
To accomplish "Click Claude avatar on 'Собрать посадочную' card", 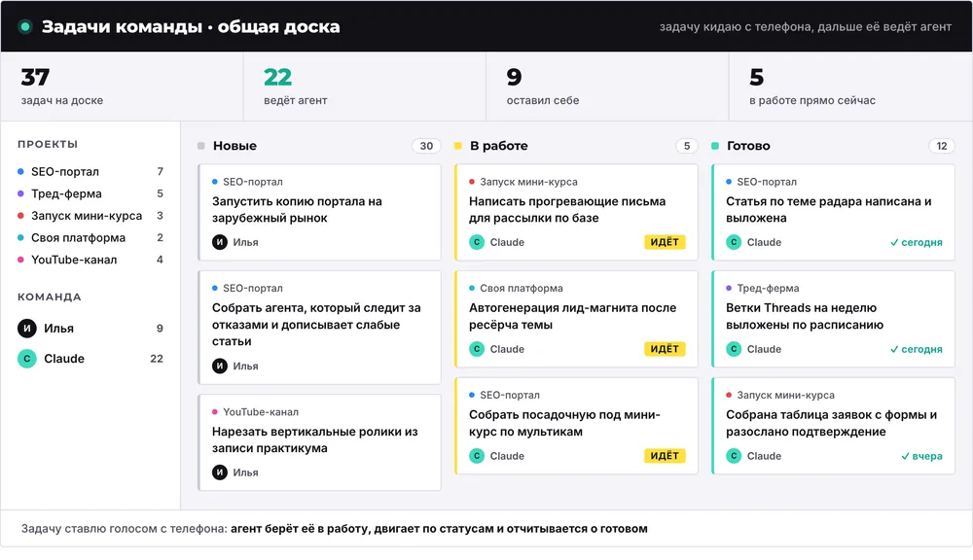I will pos(477,456).
